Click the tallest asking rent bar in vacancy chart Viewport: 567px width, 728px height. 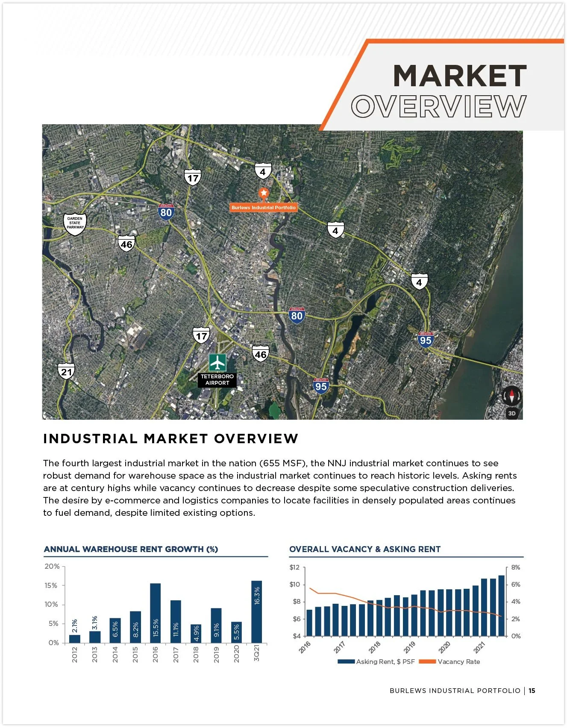[501, 605]
